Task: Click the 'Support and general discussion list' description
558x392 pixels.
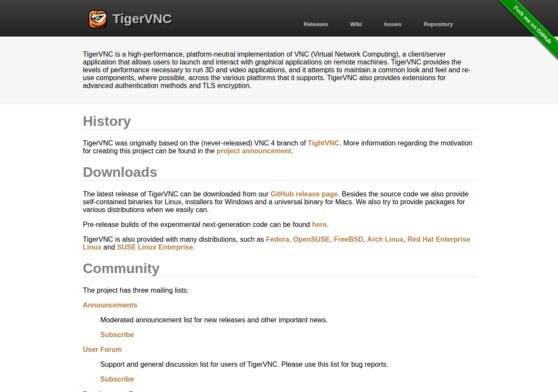Action: (x=244, y=364)
